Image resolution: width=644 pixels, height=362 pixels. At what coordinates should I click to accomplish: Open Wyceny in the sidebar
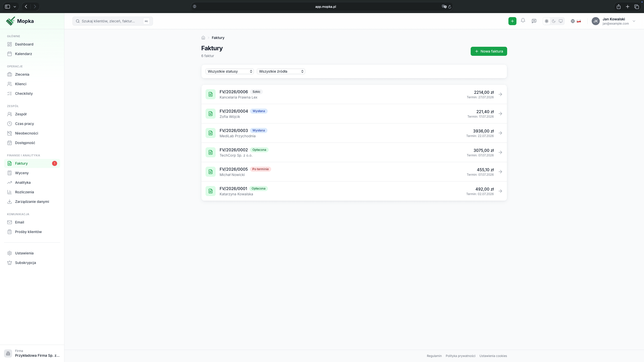32,173
